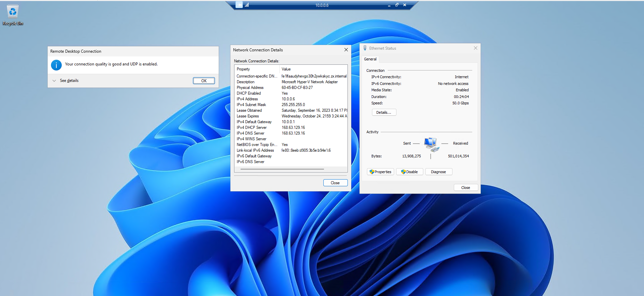Click the Ethernet Status title bar icon

[365, 48]
